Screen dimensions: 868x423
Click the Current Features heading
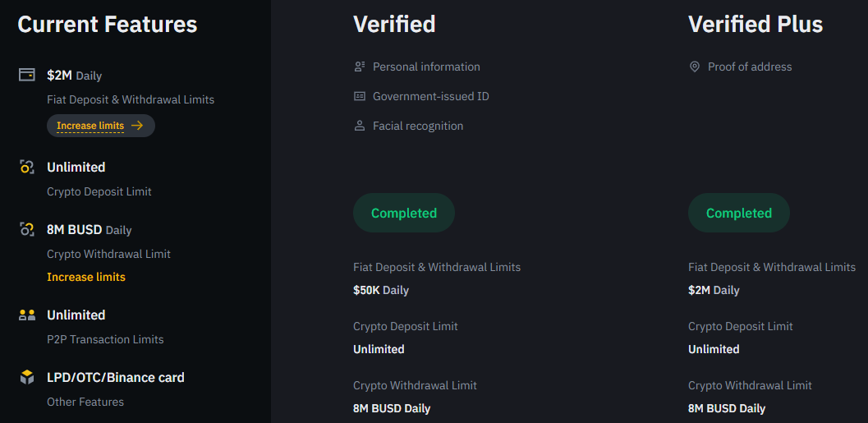(x=108, y=25)
